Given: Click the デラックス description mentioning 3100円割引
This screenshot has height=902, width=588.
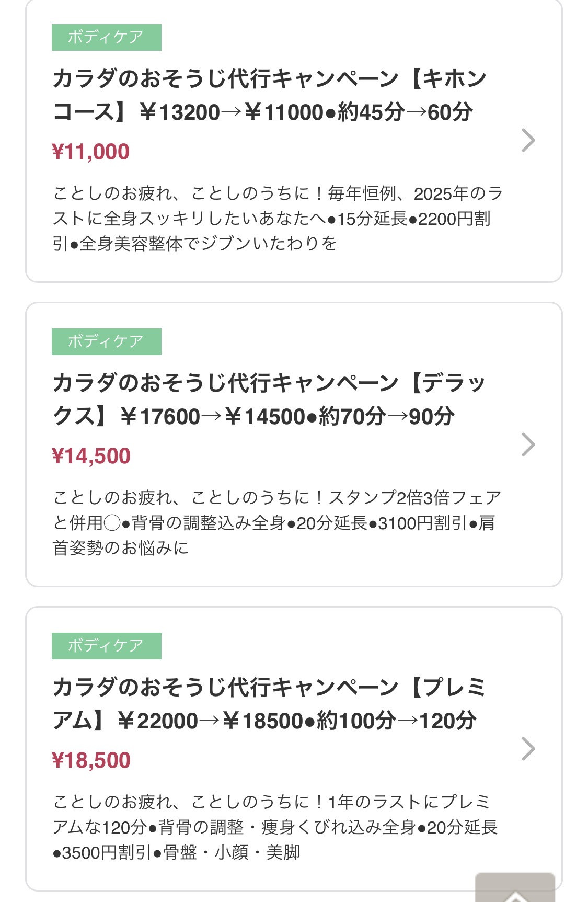Looking at the screenshot, I should coord(277,523).
